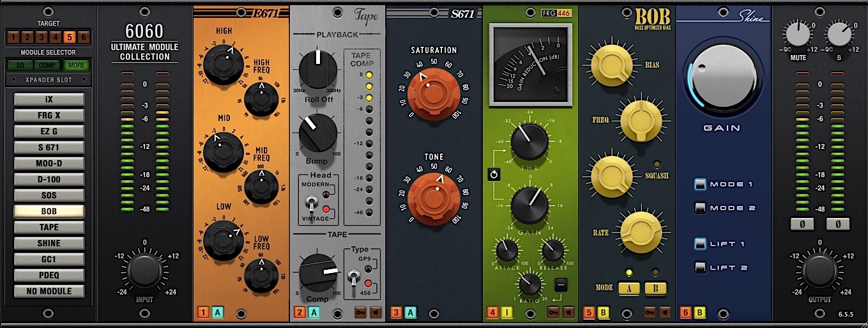Click the Tape module speaker icon

[x=376, y=313]
